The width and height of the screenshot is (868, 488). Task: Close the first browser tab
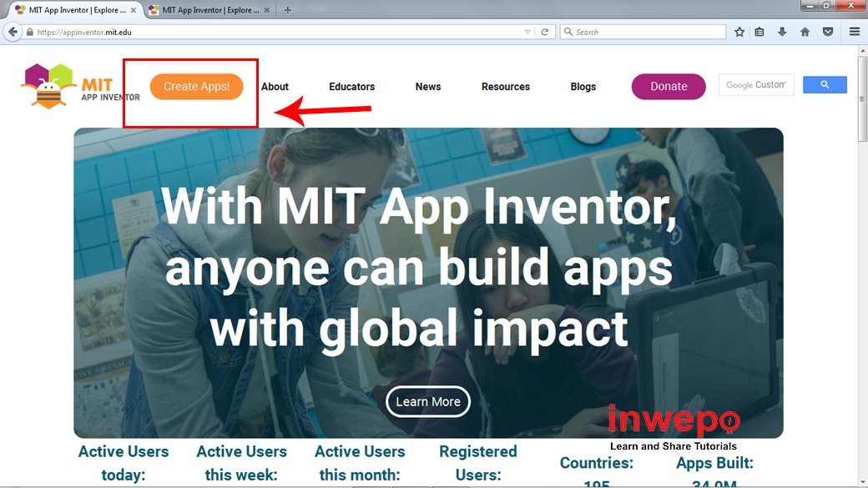coord(134,10)
